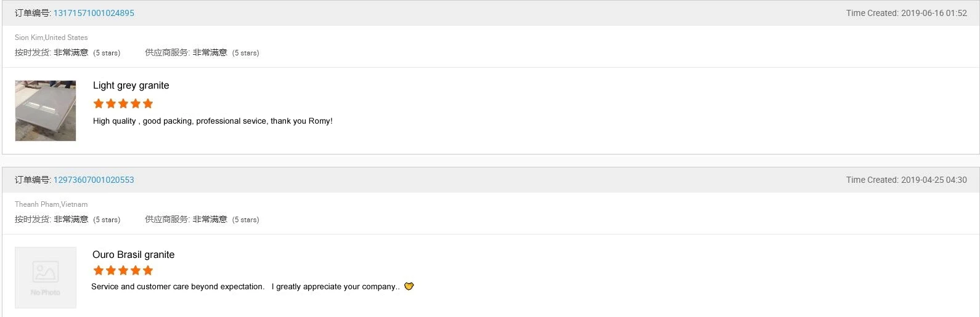980x317 pixels.
Task: Click the star rating under Light grey granite
Action: (123, 103)
